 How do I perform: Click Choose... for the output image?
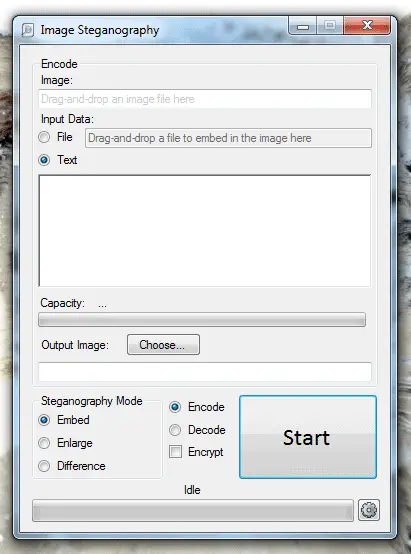163,344
